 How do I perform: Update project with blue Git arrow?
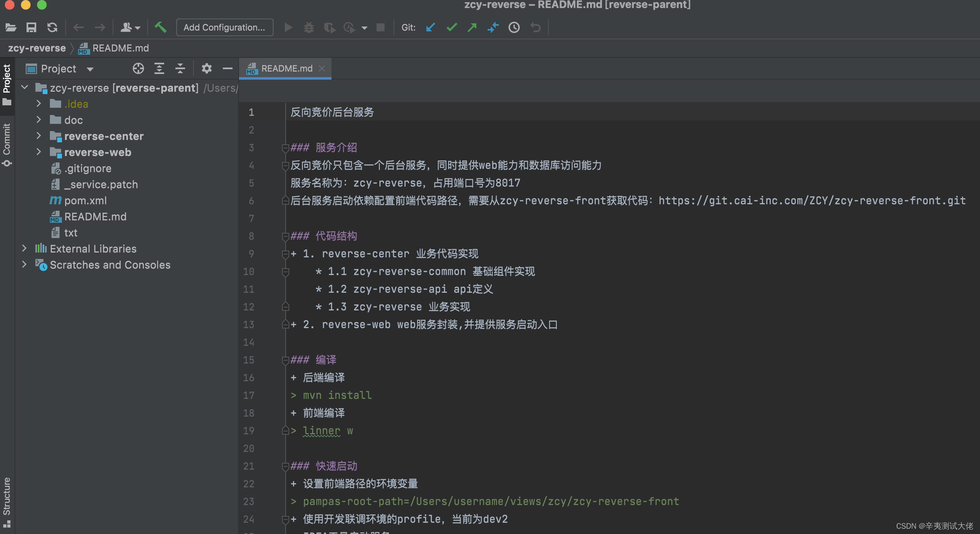[430, 27]
